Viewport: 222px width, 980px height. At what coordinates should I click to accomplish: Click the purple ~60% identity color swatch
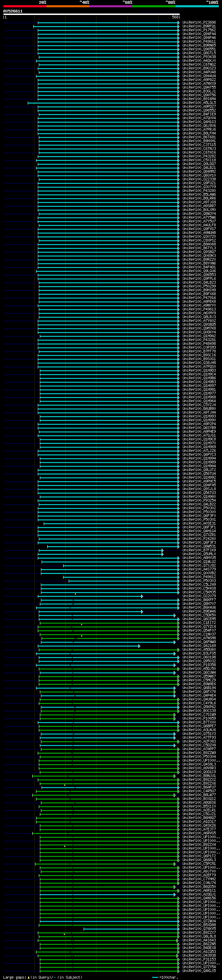[x=111, y=6]
